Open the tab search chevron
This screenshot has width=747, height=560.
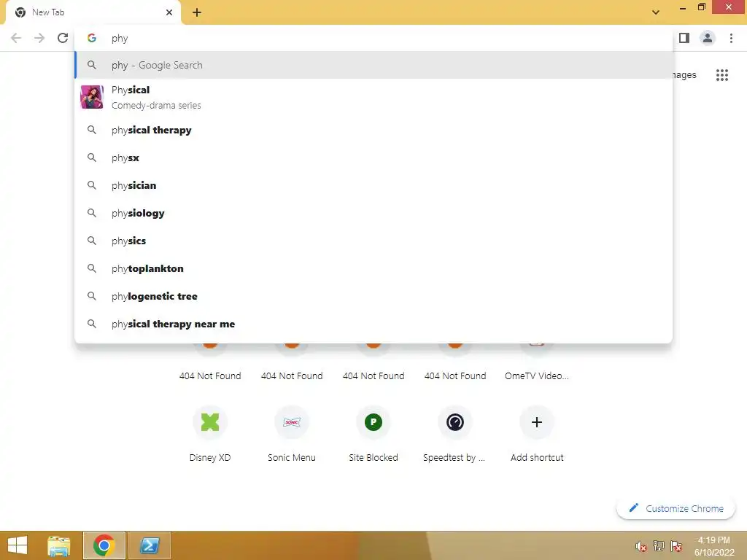[656, 12]
